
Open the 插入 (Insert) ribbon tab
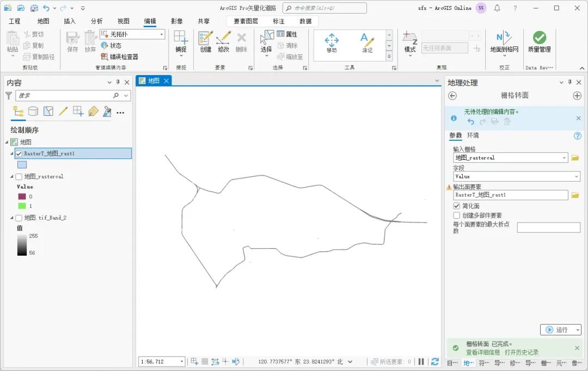point(70,21)
